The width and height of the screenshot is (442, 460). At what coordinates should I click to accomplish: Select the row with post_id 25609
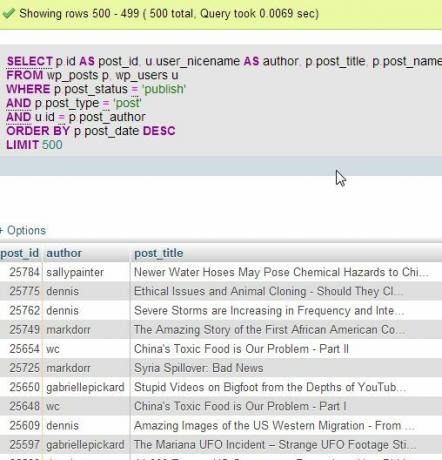221,426
